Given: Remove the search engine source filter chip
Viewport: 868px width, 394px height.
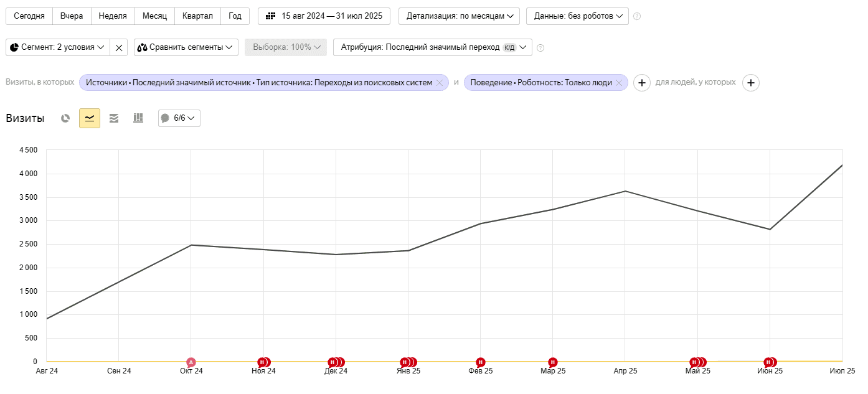Looking at the screenshot, I should [440, 83].
